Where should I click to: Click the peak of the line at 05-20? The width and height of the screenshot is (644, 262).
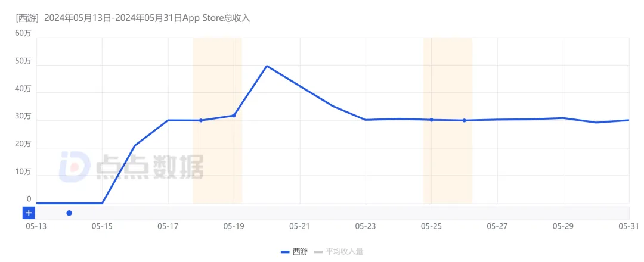267,66
